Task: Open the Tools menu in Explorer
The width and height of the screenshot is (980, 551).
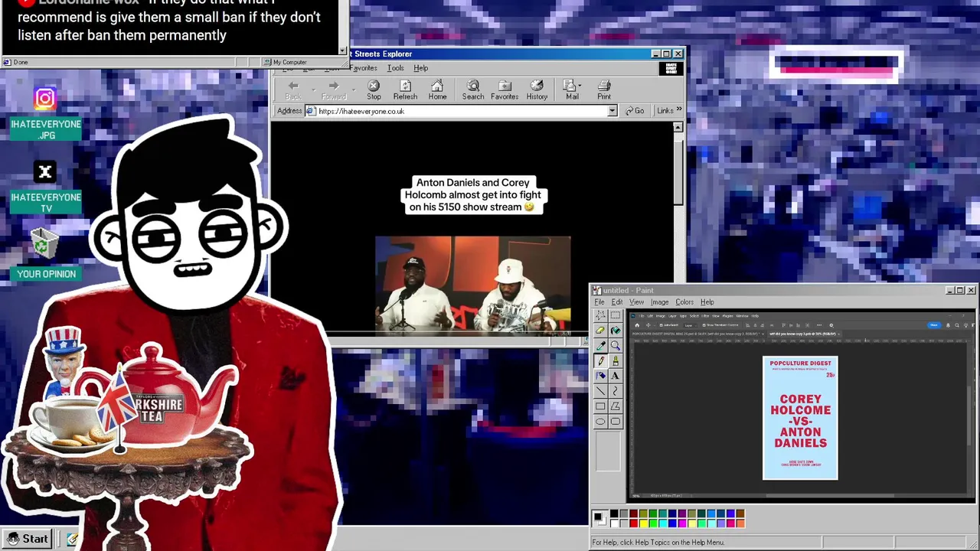Action: tap(395, 68)
